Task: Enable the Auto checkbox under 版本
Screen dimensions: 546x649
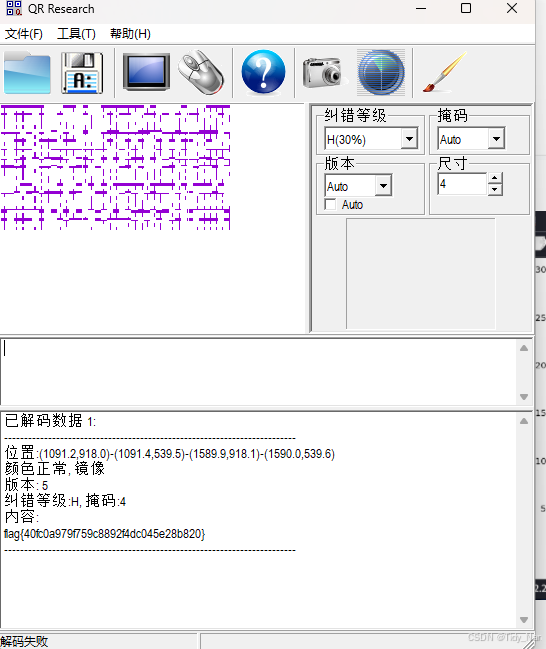Action: pos(330,204)
